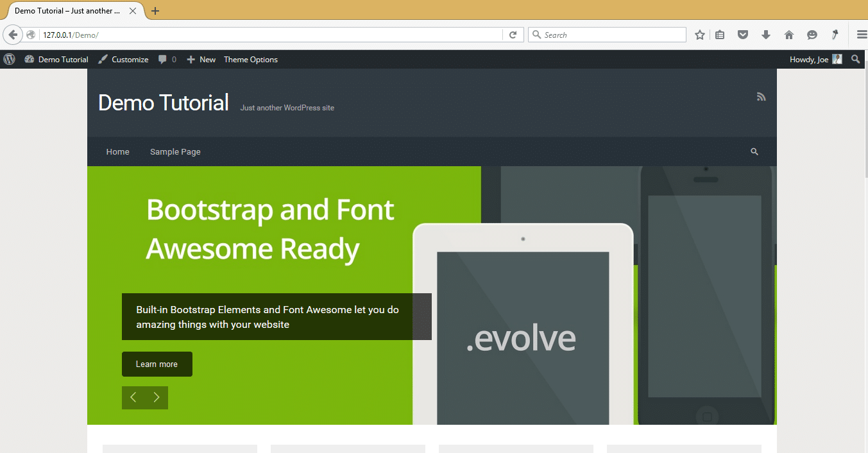Select the Demo Tutorial browser tab
The image size is (868, 453).
tap(74, 11)
